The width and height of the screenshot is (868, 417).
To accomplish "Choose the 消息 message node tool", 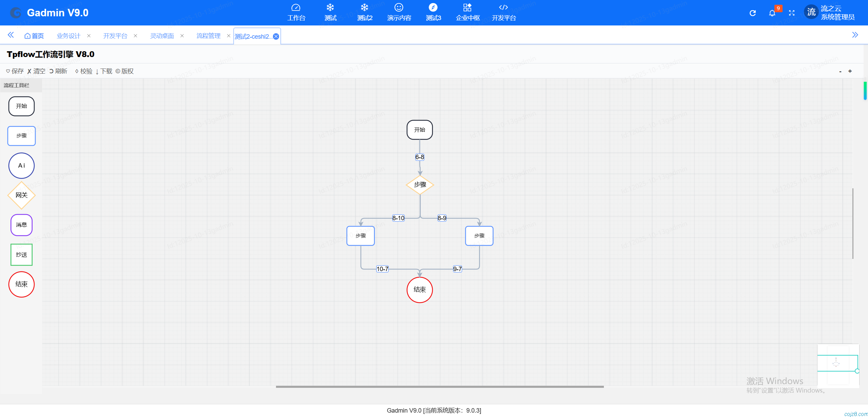I will 21,225.
